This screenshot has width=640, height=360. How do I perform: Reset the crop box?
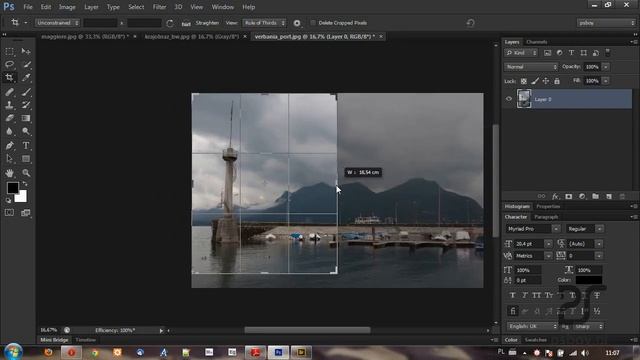[470, 23]
